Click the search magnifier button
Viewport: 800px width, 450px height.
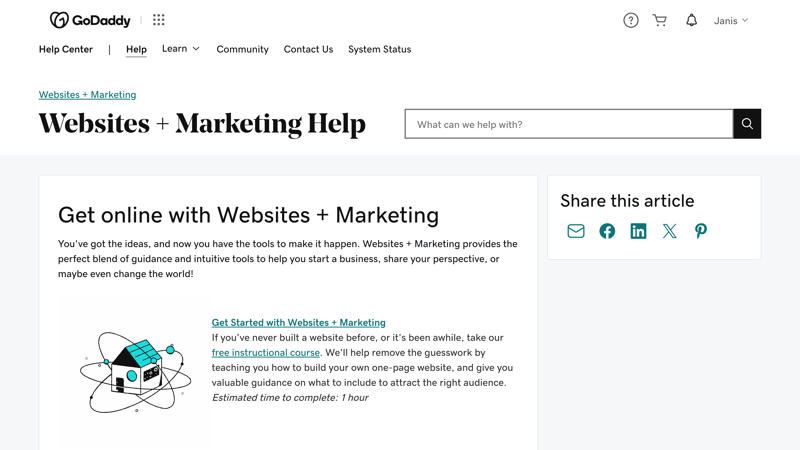(747, 123)
